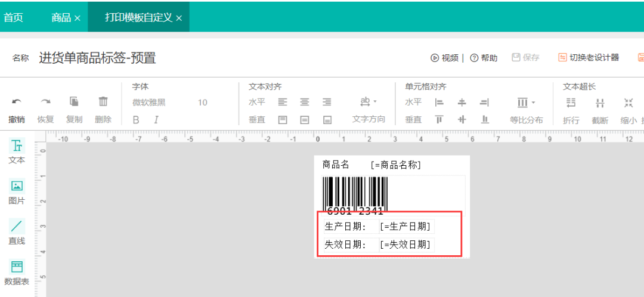Click 切换老设计器 to switch designer
The image size is (644, 297).
(589, 58)
